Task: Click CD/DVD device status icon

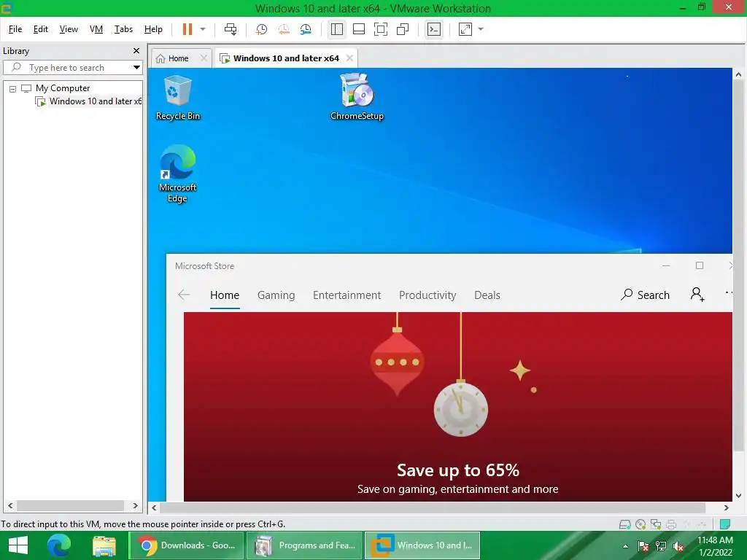Action: pos(640,525)
